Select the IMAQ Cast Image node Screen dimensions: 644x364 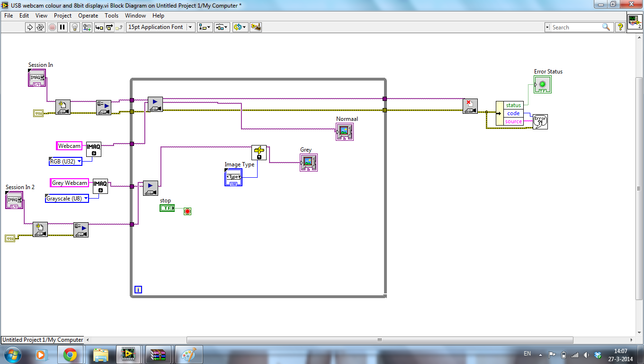click(x=259, y=153)
